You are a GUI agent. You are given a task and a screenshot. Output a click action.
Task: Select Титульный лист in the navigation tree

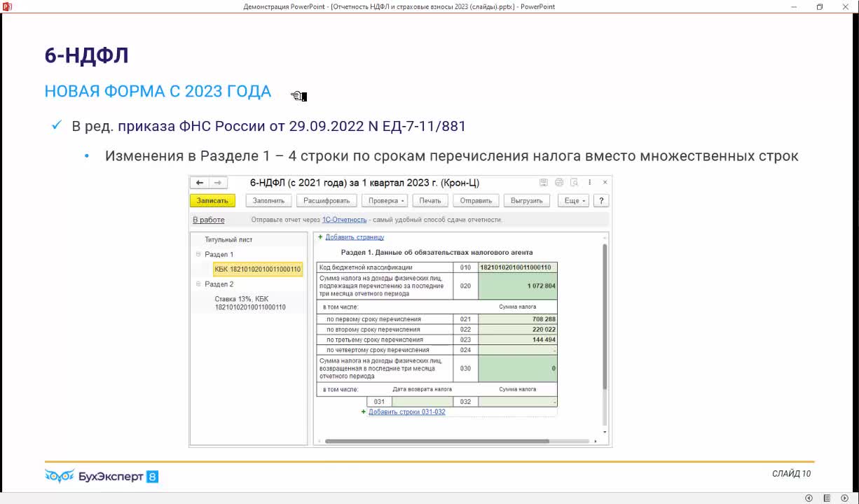click(x=228, y=239)
